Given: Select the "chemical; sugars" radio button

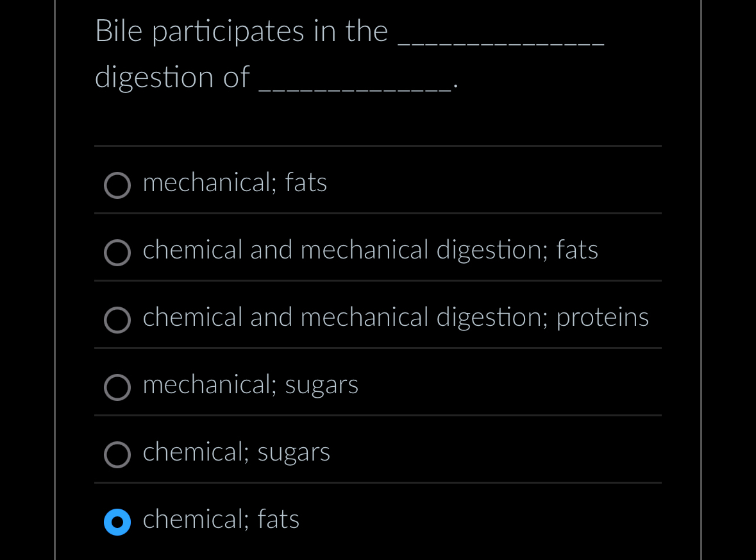Looking at the screenshot, I should [x=117, y=455].
